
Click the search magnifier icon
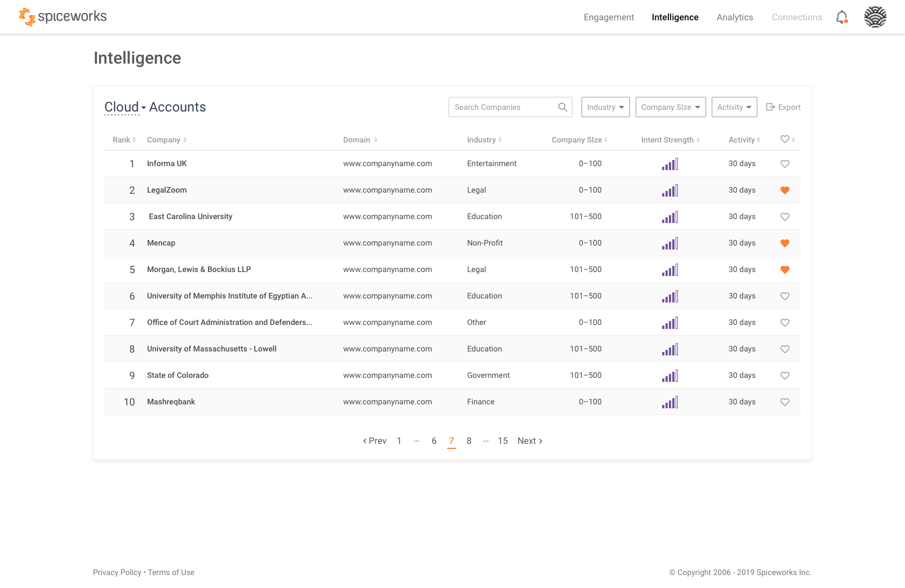coord(562,107)
